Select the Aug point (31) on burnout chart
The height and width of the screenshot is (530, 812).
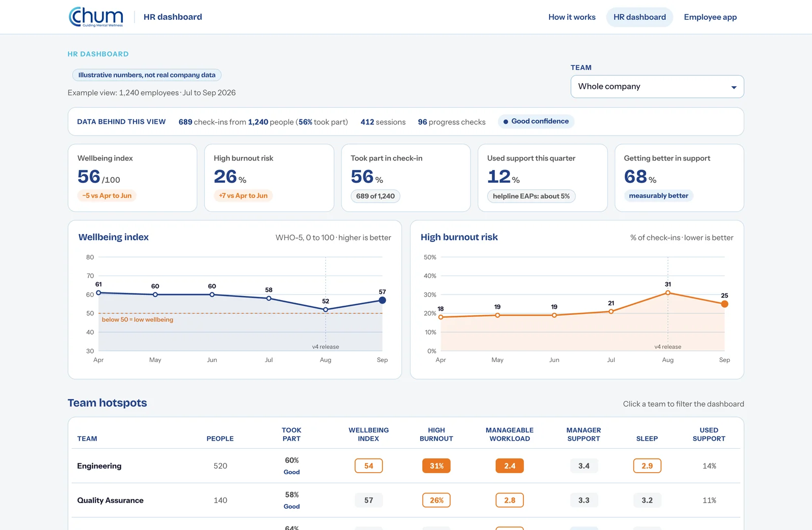click(x=668, y=292)
